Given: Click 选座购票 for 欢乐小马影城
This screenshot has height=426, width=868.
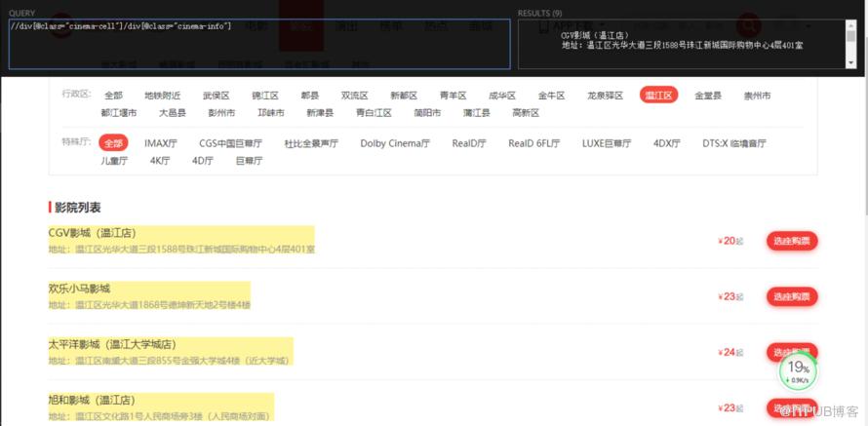Looking at the screenshot, I should coord(792,296).
